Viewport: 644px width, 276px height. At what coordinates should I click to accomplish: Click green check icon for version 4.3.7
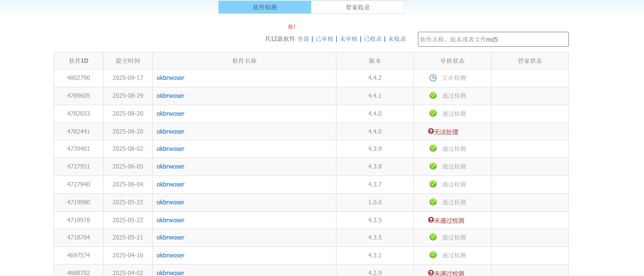(433, 184)
